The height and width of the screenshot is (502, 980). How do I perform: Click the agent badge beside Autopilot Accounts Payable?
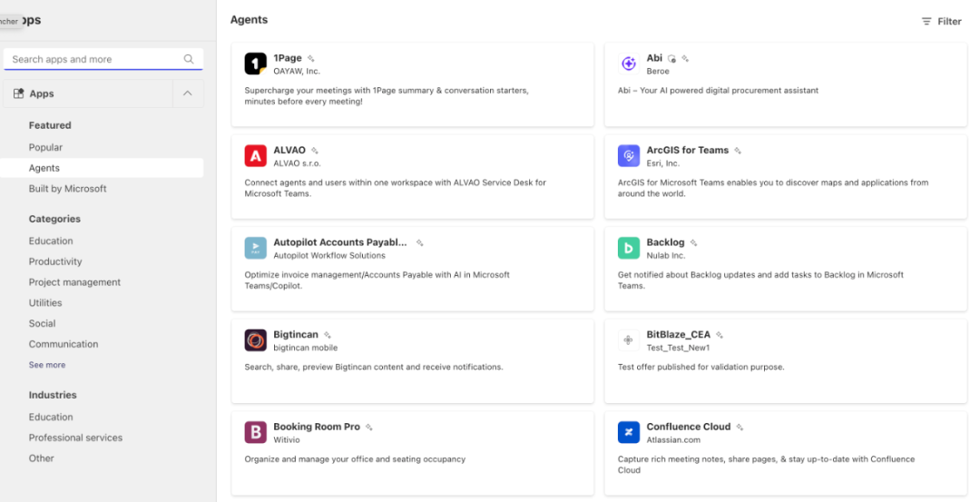[x=419, y=242]
